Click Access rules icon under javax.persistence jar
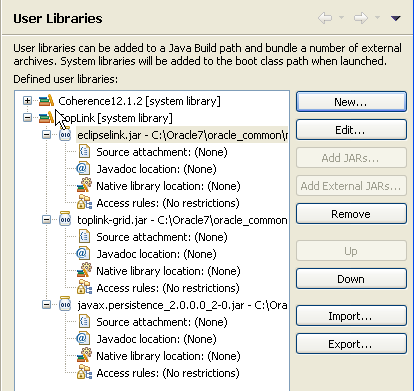Viewport: 414px width, 391px height. click(x=84, y=373)
